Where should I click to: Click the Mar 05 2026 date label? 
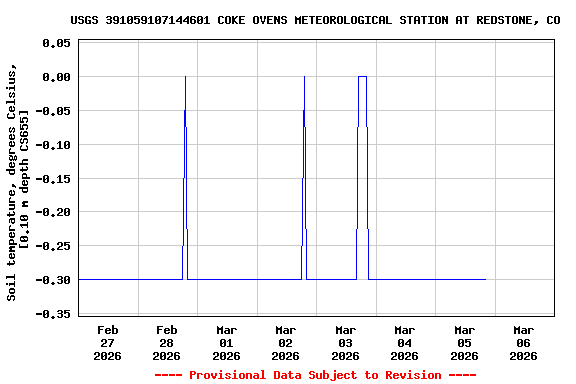[464, 343]
